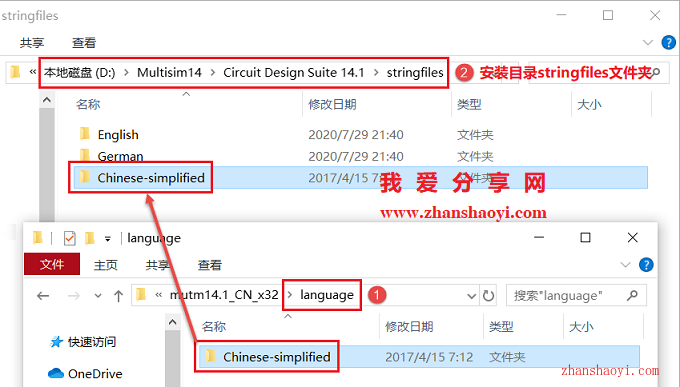Open the recent locations dropdown arrow

pyautogui.click(x=98, y=296)
